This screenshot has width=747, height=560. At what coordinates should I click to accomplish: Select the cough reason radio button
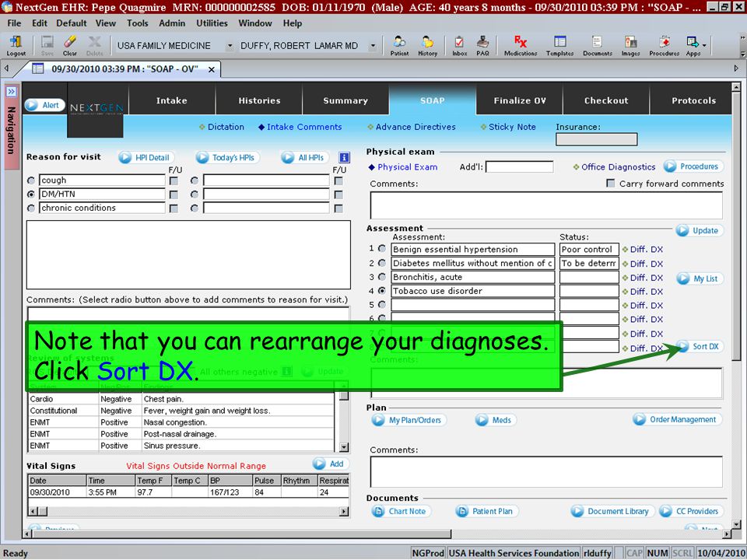[x=31, y=180]
